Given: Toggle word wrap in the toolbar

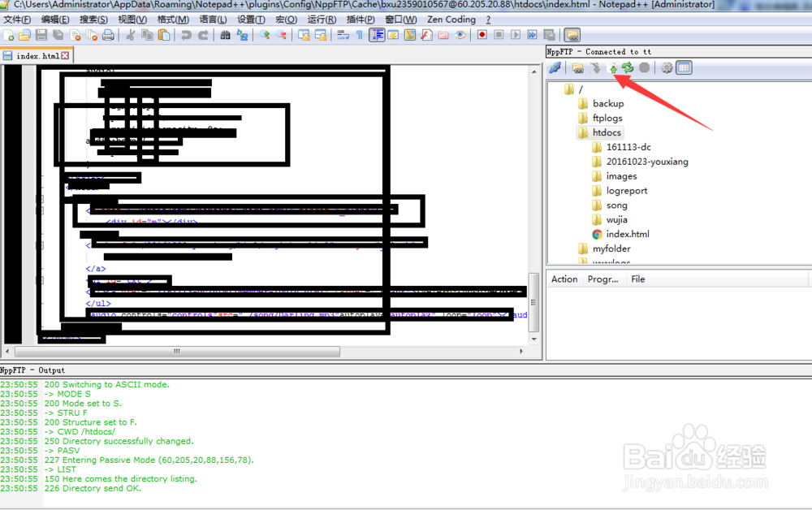Looking at the screenshot, I should click(342, 35).
